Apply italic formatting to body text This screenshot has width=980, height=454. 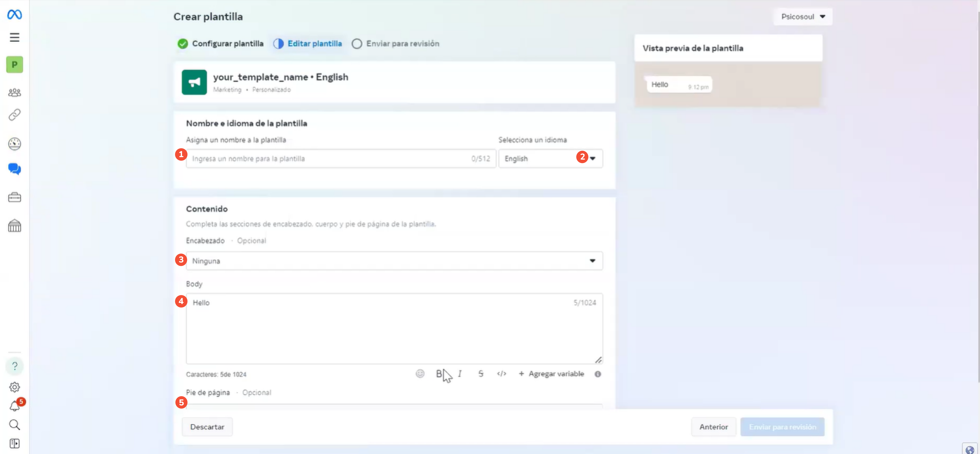coord(460,374)
